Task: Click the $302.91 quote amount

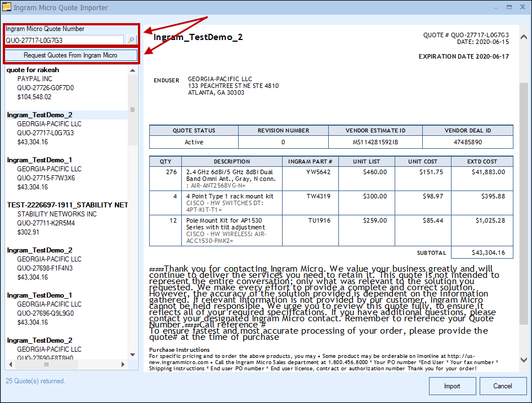Action: tap(28, 232)
